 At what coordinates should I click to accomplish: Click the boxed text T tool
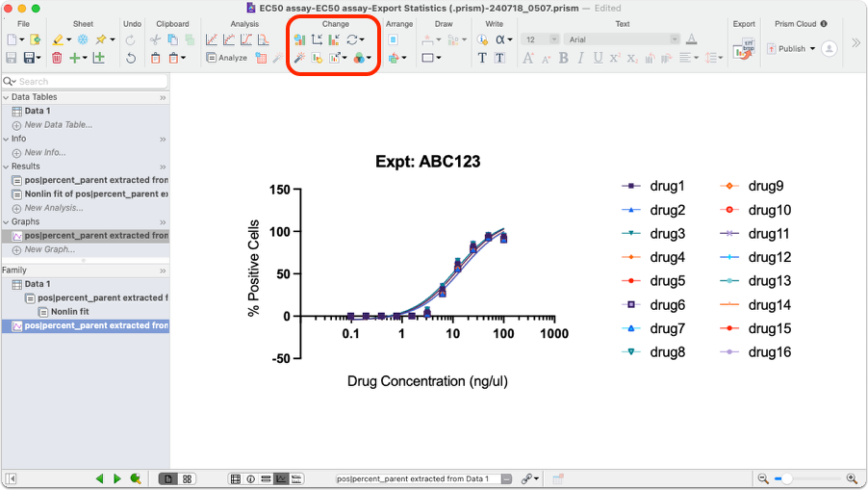tap(499, 58)
